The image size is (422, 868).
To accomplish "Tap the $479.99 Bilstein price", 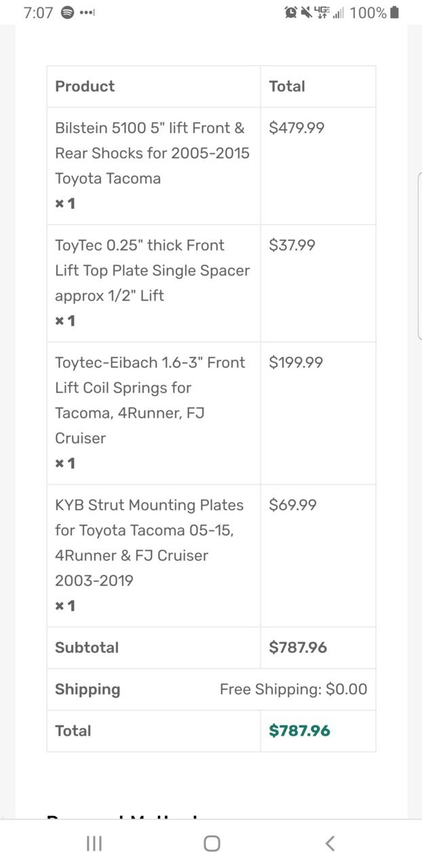I will pos(296,128).
